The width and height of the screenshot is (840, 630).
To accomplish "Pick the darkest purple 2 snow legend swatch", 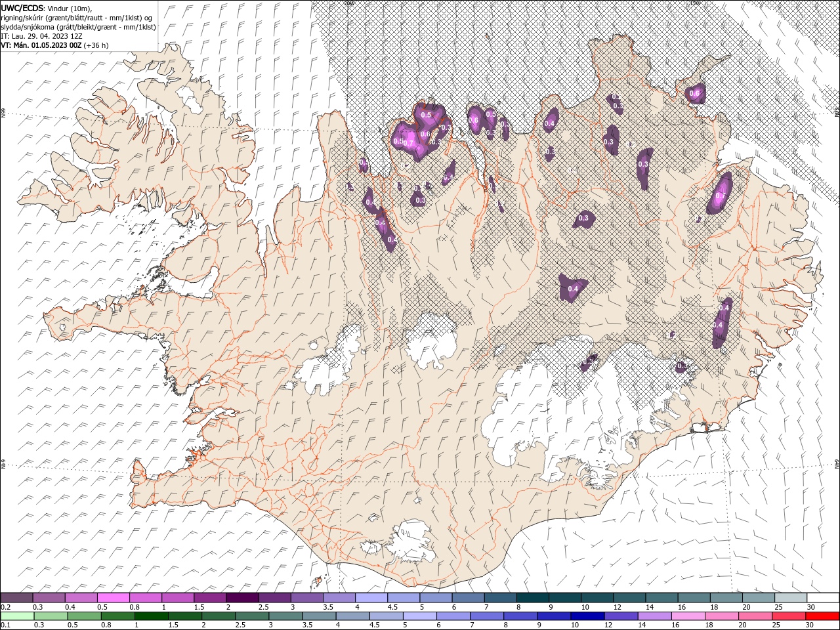I will (243, 598).
